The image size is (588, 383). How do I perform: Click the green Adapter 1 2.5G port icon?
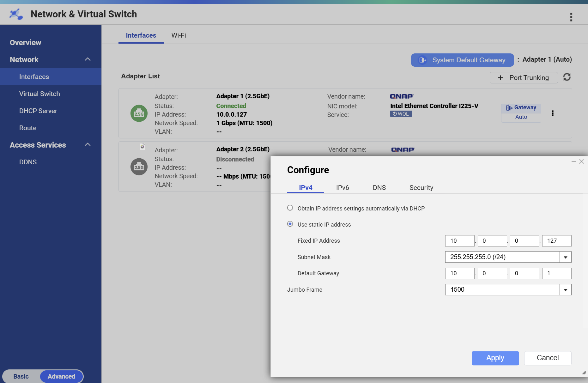tap(139, 113)
